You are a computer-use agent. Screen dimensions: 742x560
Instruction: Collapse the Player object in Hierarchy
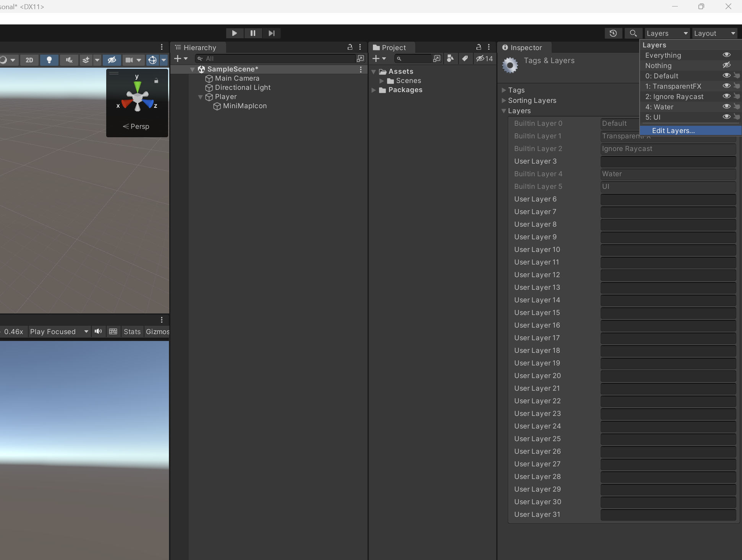click(200, 97)
